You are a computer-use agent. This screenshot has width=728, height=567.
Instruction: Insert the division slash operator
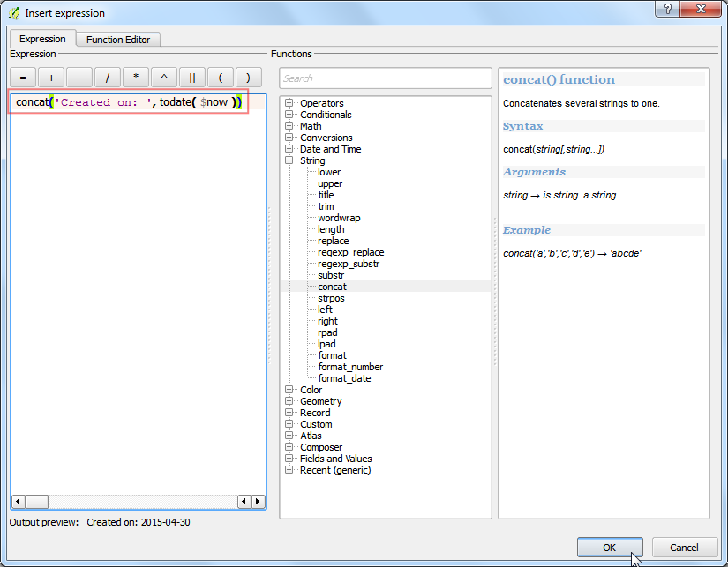click(108, 78)
